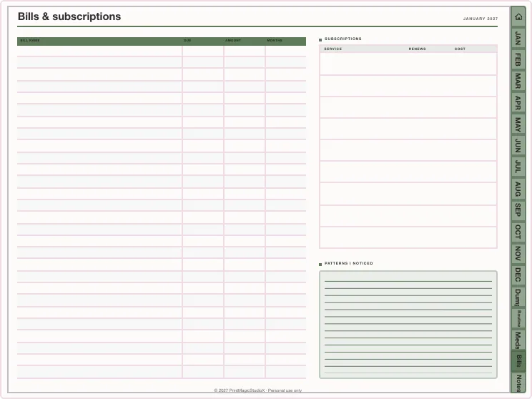Click the PrintMagicStudioX copyright footer text
532x399 pixels.
tap(258, 390)
